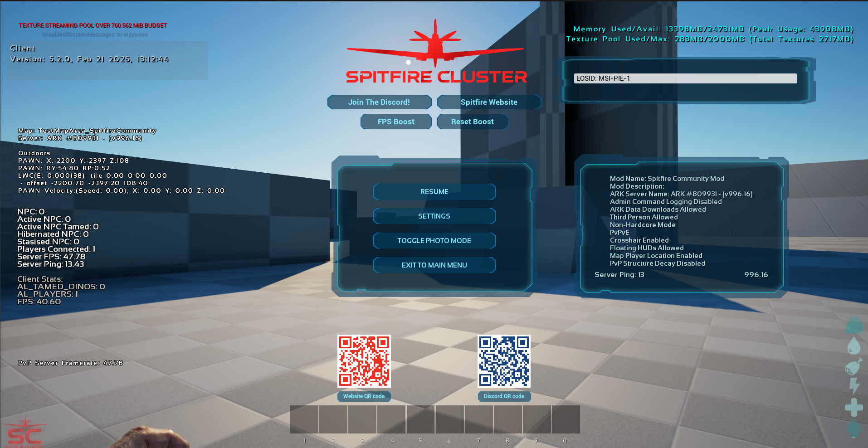Select hotbar slot 2

(x=333, y=419)
